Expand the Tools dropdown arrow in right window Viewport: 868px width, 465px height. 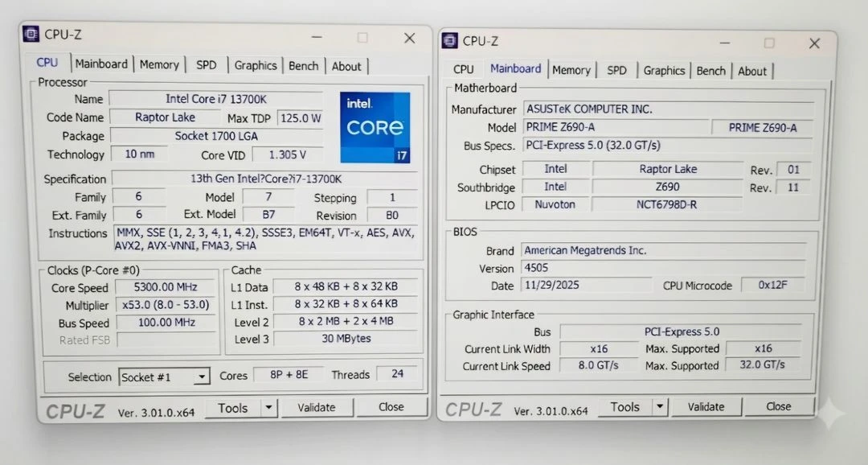pos(660,407)
